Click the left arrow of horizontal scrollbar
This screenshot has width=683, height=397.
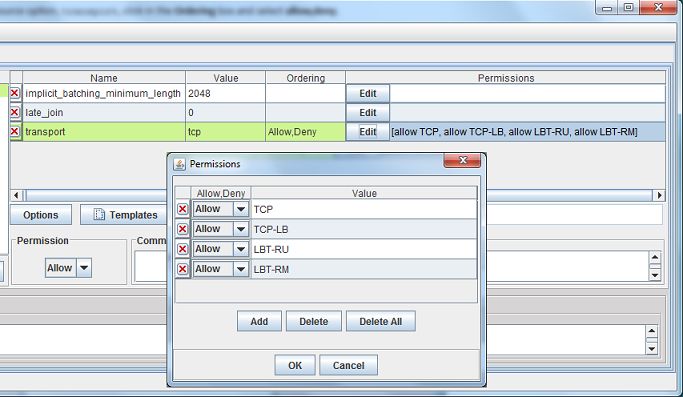click(16, 195)
